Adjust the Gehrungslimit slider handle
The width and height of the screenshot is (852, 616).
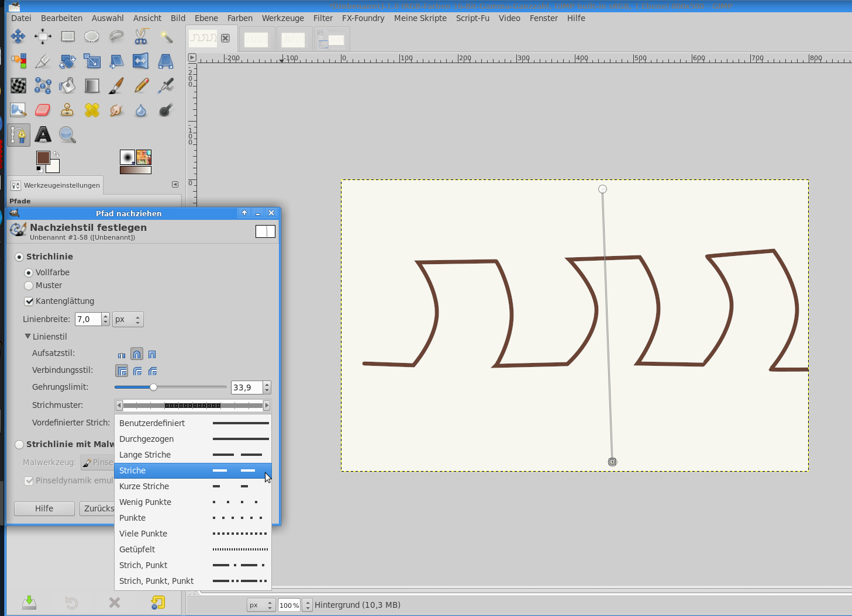coord(153,387)
